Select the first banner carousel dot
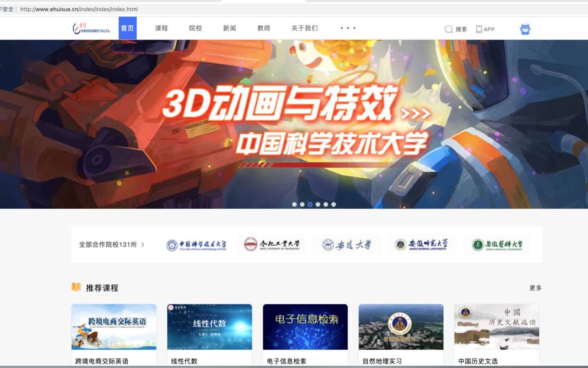588x368 pixels. point(295,204)
